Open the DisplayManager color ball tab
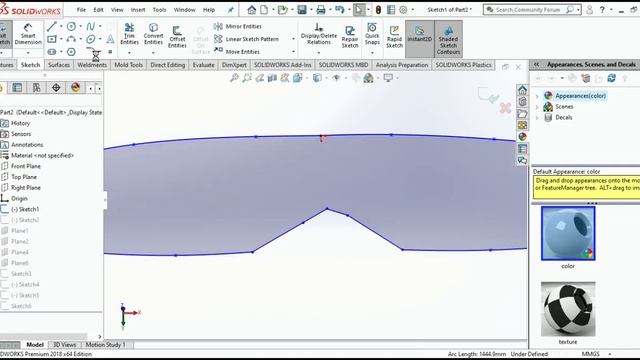This screenshot has width=640, height=360. (76, 88)
